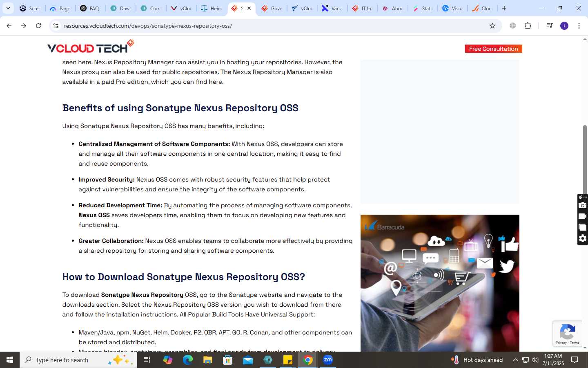The image size is (588, 368).
Task: Open the Chrome profile avatar
Action: tap(564, 26)
